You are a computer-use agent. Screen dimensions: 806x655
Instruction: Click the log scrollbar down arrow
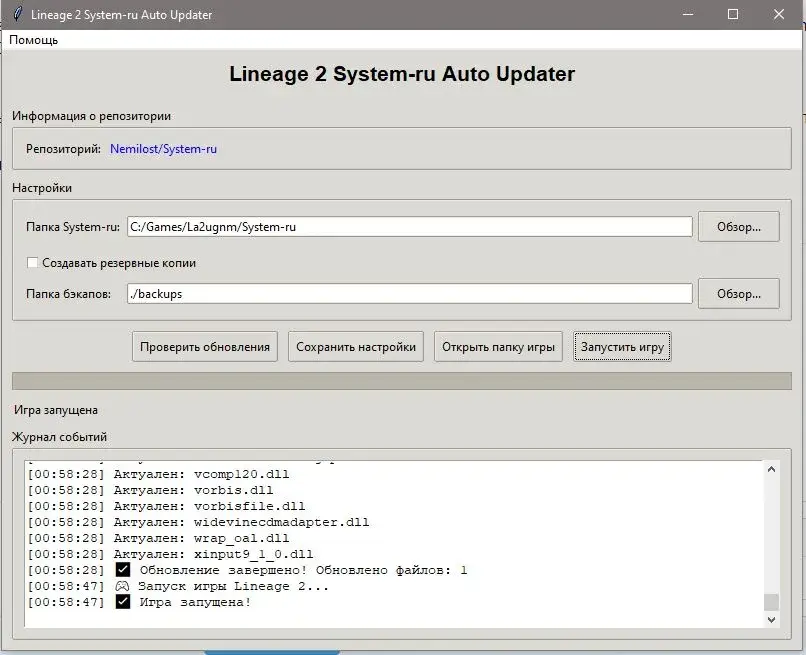click(771, 620)
